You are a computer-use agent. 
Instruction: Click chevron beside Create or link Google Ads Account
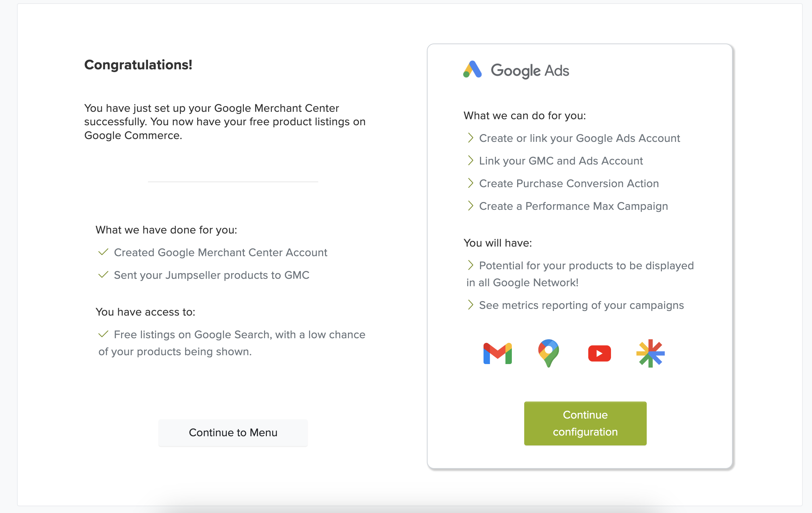(x=470, y=138)
